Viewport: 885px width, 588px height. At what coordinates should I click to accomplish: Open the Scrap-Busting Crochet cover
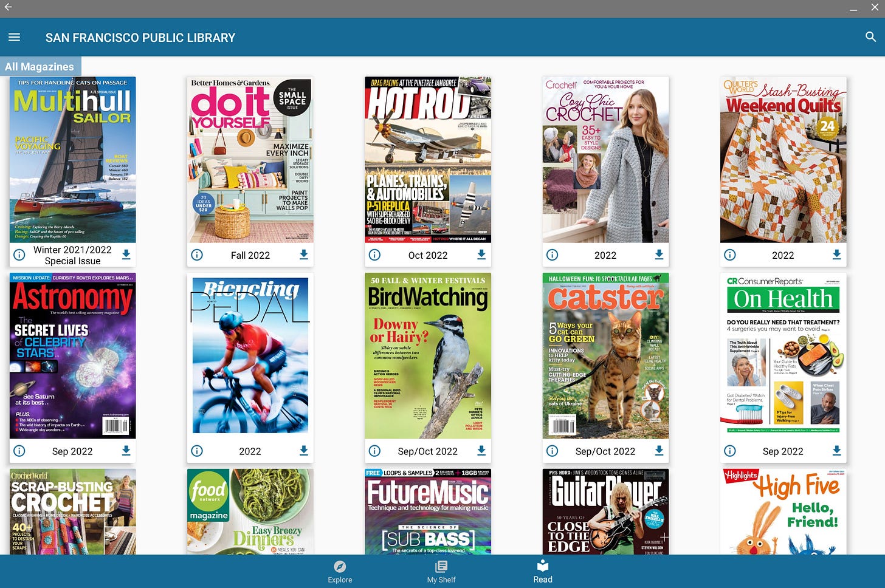point(72,511)
